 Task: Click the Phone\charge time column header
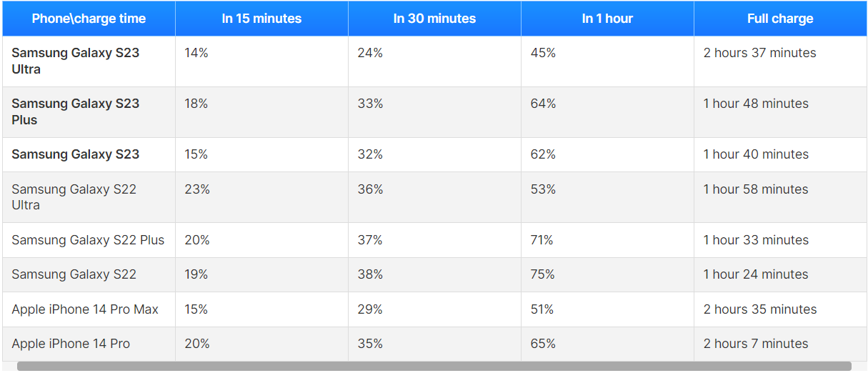coord(89,19)
